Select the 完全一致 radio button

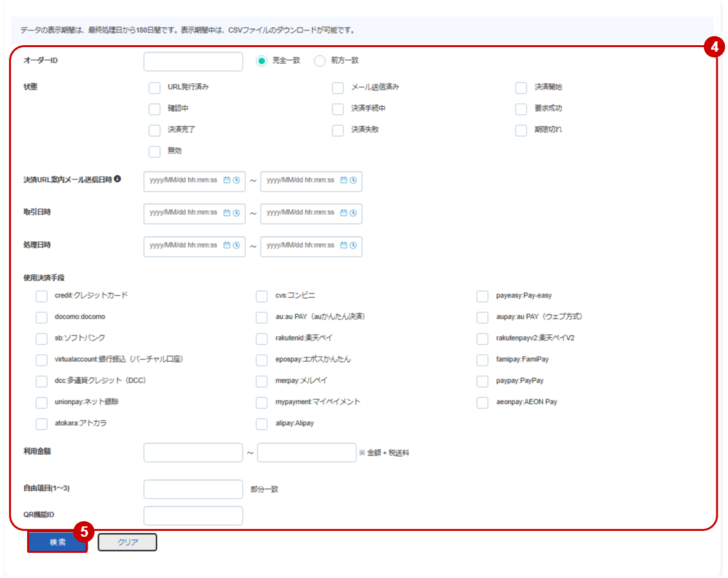tap(262, 61)
